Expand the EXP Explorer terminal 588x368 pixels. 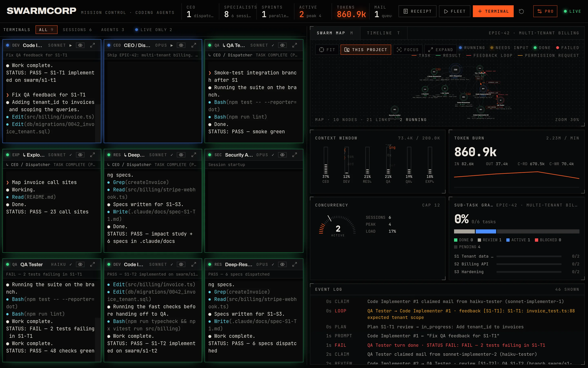click(92, 155)
